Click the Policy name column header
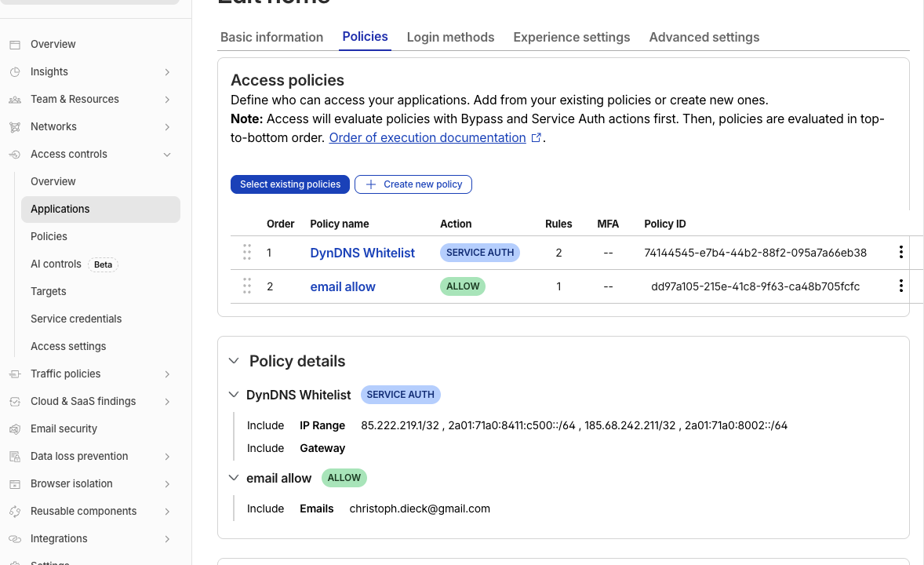 340,224
